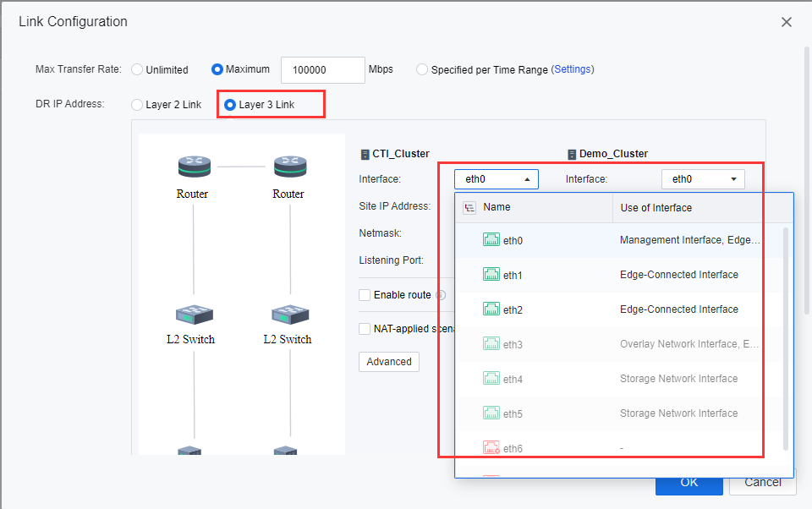Collapse the CTI_Cluster interface eth0 dropdown
Image resolution: width=812 pixels, height=509 pixels.
pyautogui.click(x=496, y=179)
